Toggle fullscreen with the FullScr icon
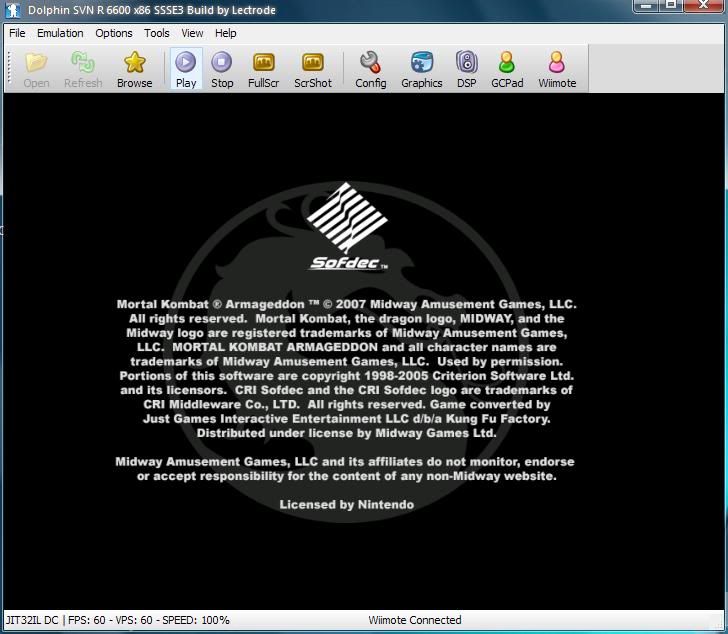Viewport: 728px width, 634px height. click(263, 69)
